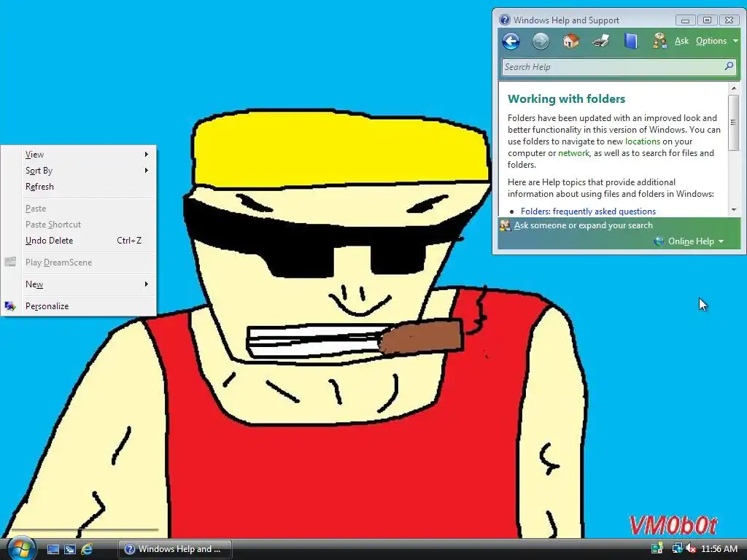The image size is (747, 560).
Task: Click 'Windows Help and ...' taskbar button
Action: click(174, 549)
